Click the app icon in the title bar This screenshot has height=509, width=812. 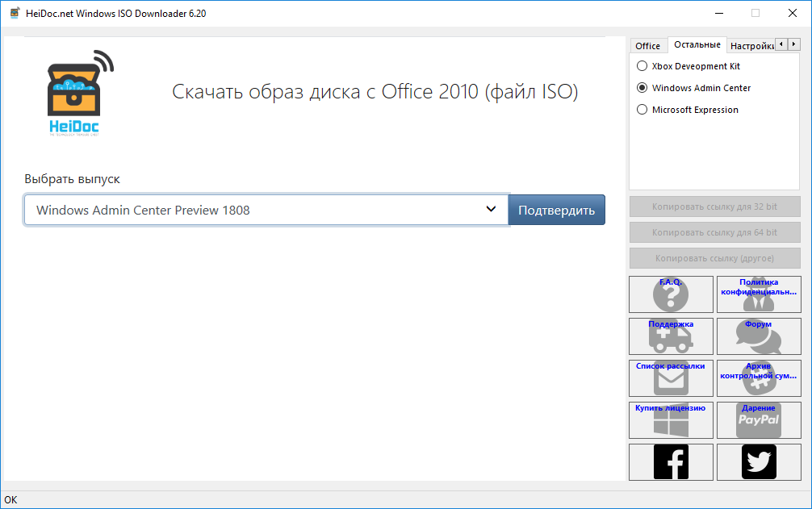(15, 13)
